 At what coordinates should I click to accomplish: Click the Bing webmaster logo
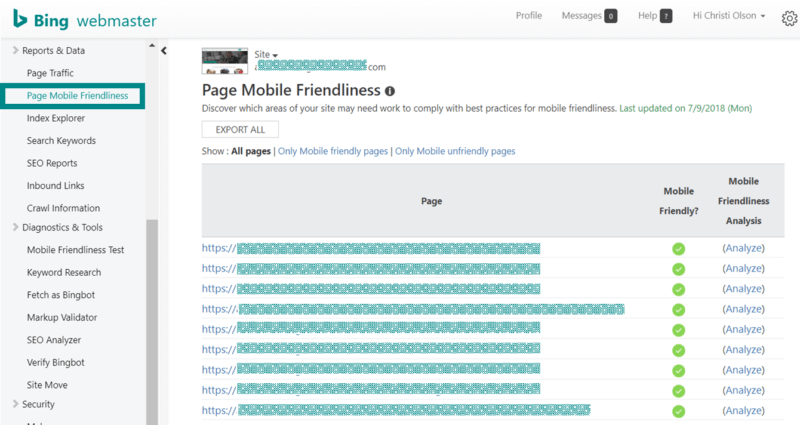[85, 19]
